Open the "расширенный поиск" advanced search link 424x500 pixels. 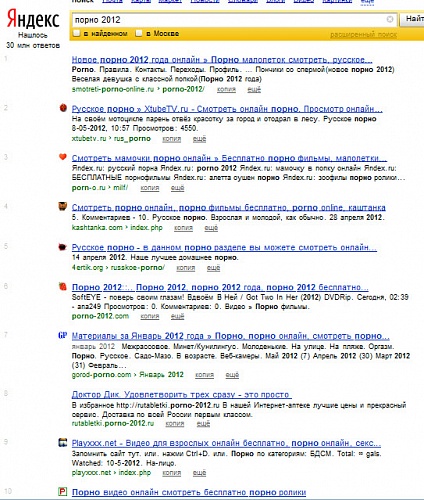point(363,34)
